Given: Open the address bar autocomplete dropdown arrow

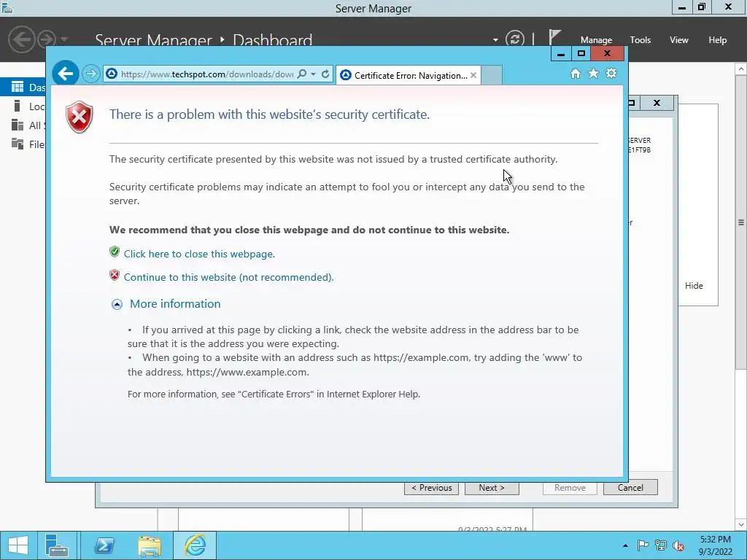Looking at the screenshot, I should click(x=313, y=74).
